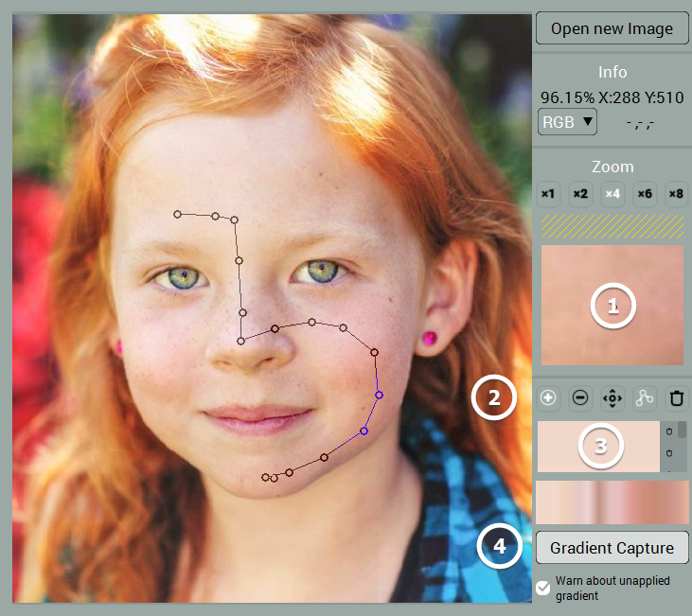
Task: Click the first small trash icon in color list
Action: [669, 431]
